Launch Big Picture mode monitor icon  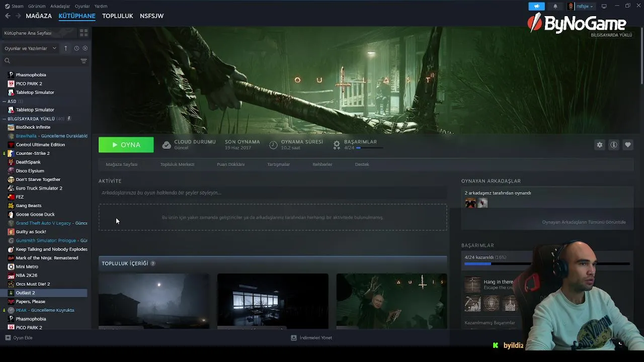tap(604, 6)
